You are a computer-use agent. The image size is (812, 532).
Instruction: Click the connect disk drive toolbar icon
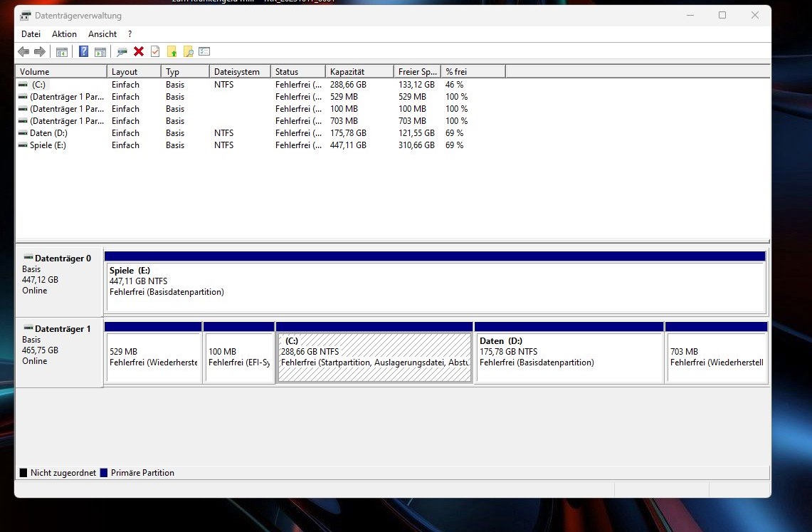point(122,52)
